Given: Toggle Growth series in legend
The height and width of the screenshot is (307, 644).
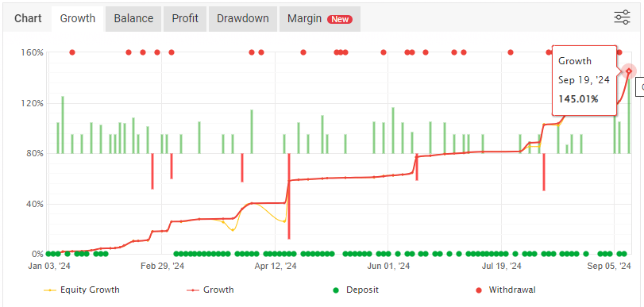Looking at the screenshot, I should click(x=210, y=290).
